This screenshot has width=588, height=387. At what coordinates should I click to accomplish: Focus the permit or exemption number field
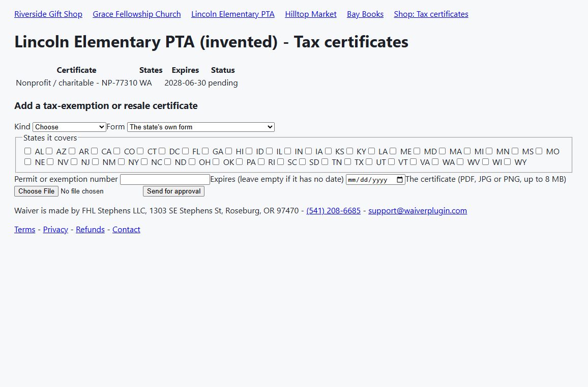click(x=165, y=179)
